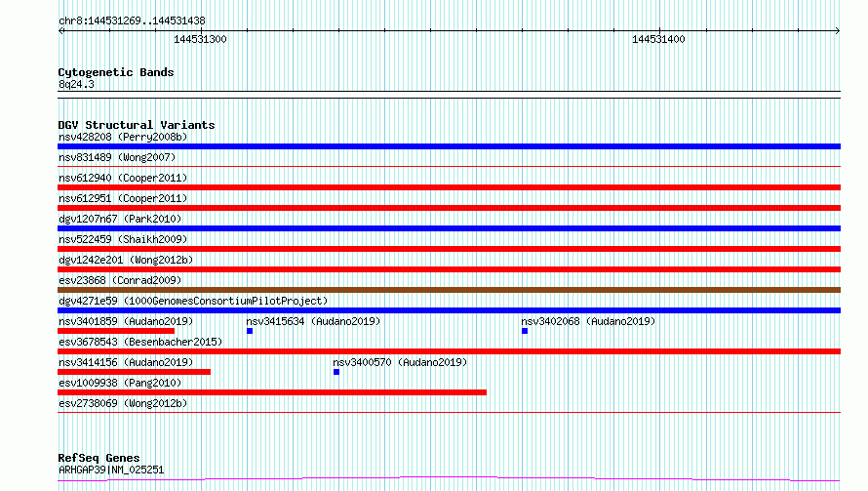Click the 144531300 ruler position label
Viewport: 868px width, 491px height.
click(x=200, y=39)
